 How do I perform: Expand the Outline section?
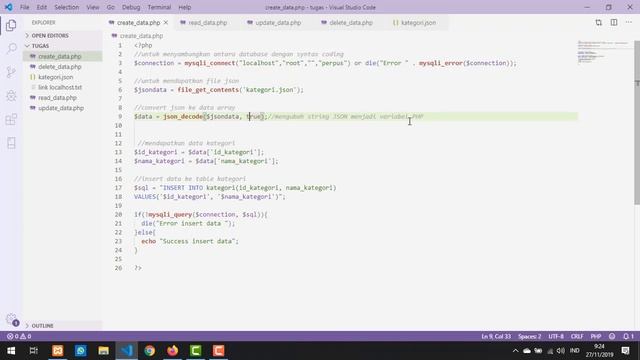point(42,326)
